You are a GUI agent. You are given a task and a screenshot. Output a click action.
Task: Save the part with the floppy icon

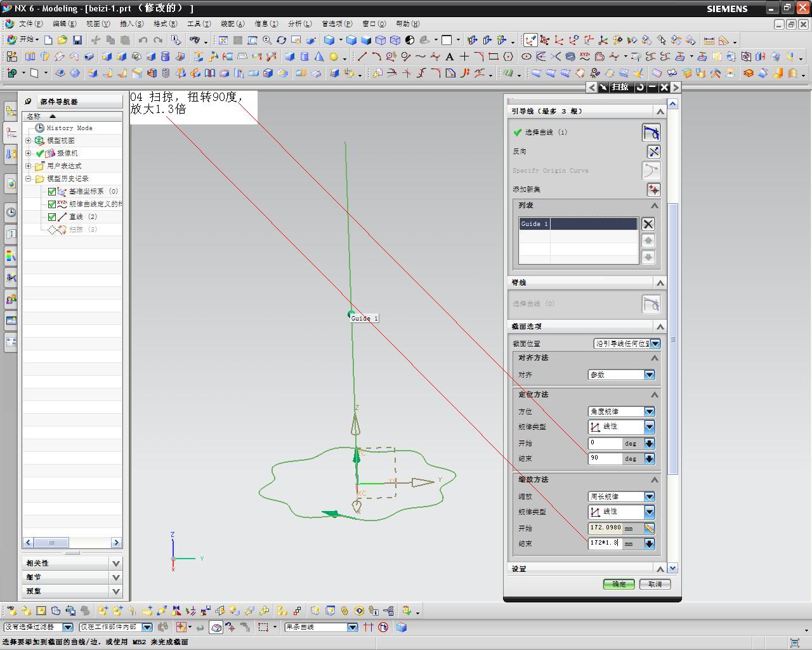pos(77,40)
